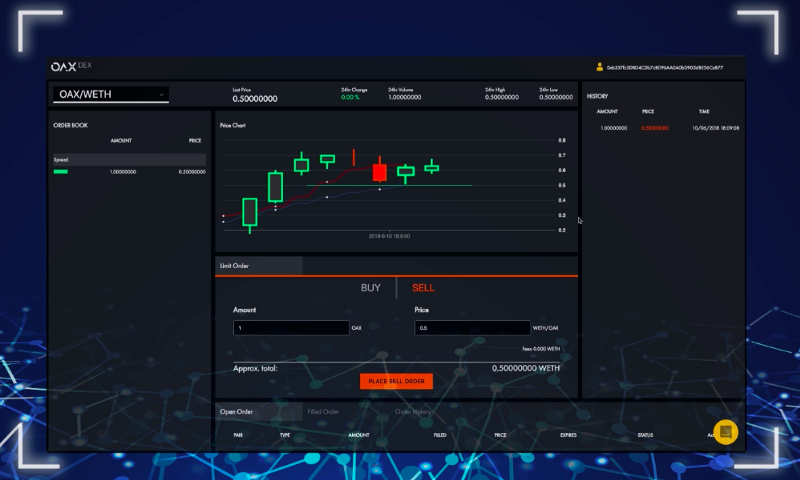Click the chart date label 2018-6-10 18:9:00
The width and height of the screenshot is (800, 480).
point(389,236)
